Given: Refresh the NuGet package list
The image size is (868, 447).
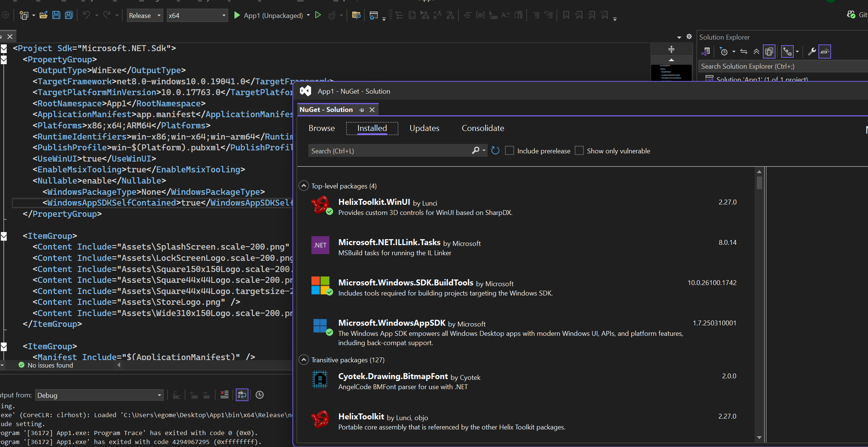Looking at the screenshot, I should (x=495, y=151).
